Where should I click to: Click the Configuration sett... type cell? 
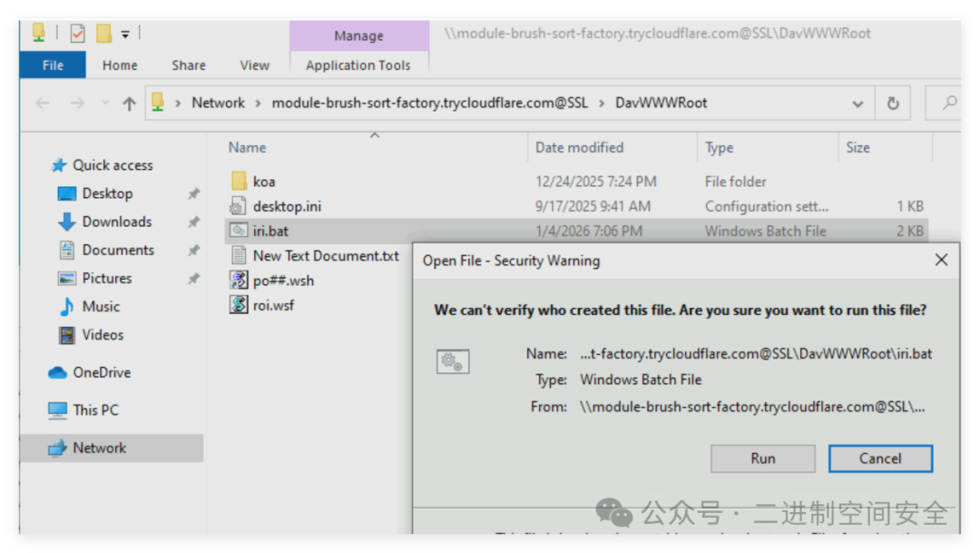click(x=766, y=206)
